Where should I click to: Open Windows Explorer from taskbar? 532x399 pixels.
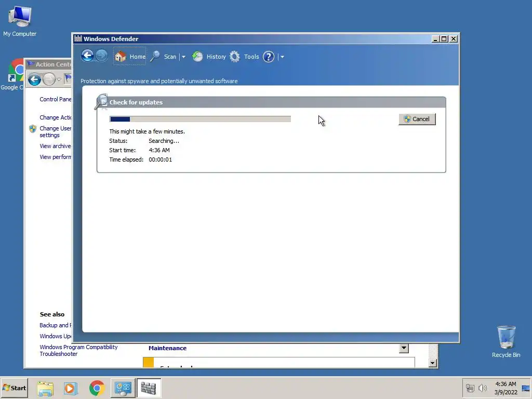tap(45, 388)
